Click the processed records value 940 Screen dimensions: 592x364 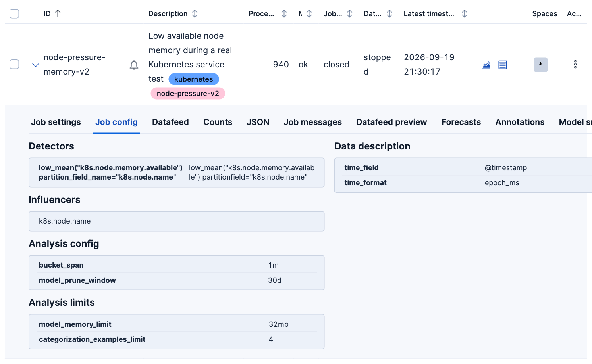pos(281,65)
